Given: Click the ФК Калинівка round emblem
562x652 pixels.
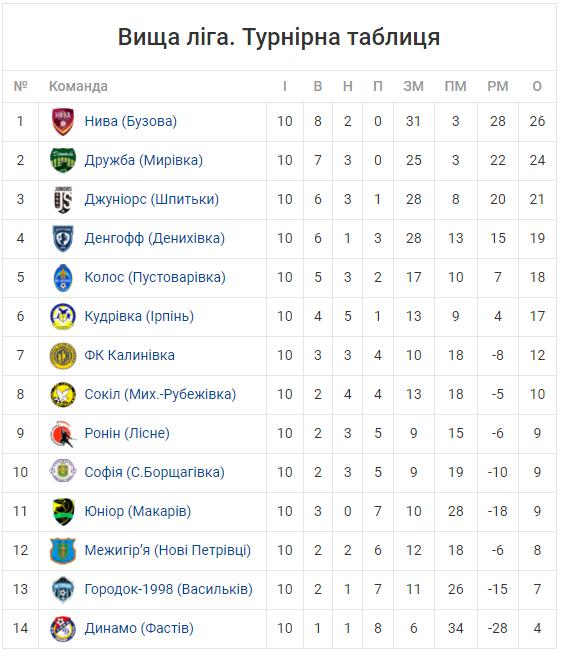Looking at the screenshot, I should click(63, 356).
